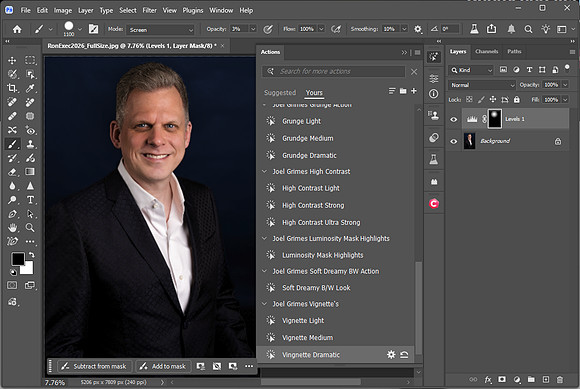Toggle lock transparent pixels
Screen dimensions: 580x389
[x=469, y=99]
